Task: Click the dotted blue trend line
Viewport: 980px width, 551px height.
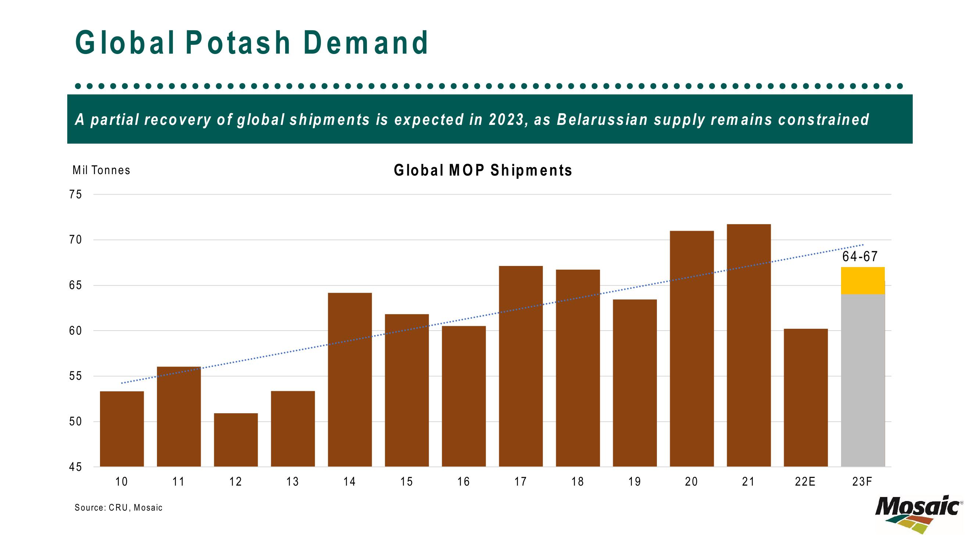Action: pyautogui.click(x=492, y=314)
